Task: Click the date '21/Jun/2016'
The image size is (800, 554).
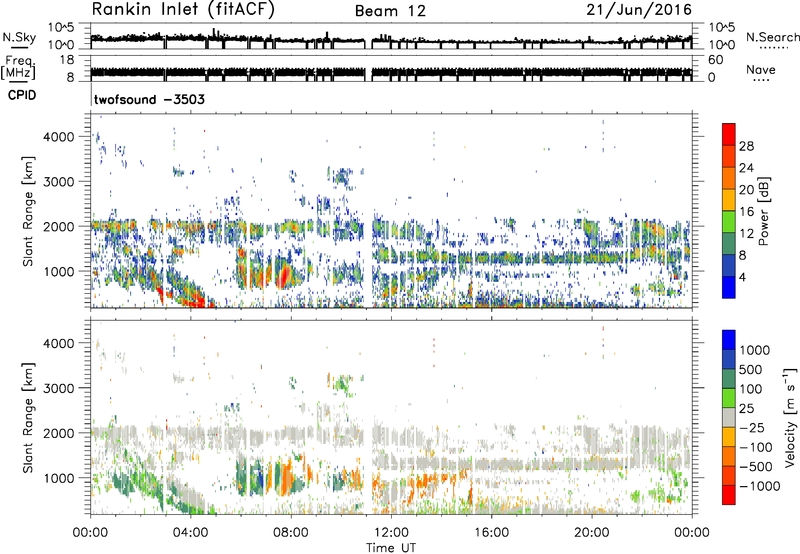Action: pyautogui.click(x=639, y=10)
